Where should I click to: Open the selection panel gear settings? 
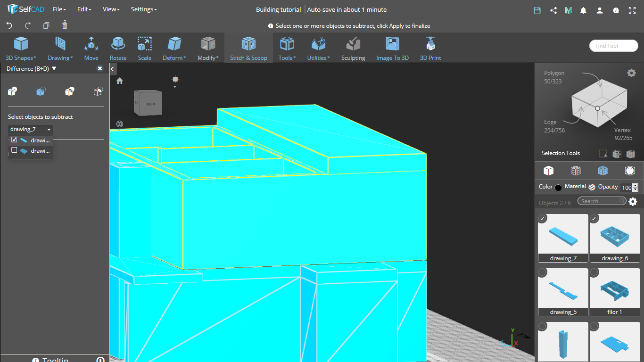coord(631,73)
